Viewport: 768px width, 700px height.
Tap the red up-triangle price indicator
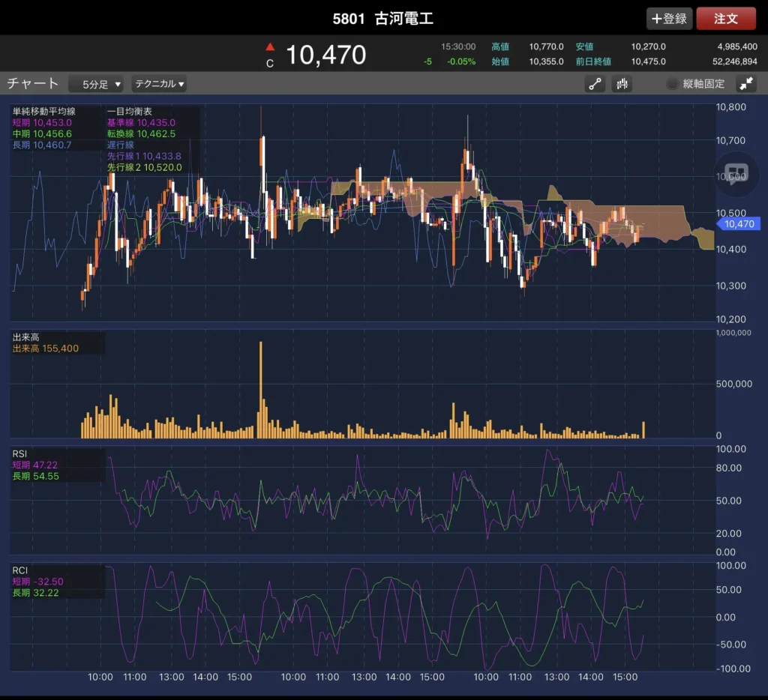(x=270, y=47)
